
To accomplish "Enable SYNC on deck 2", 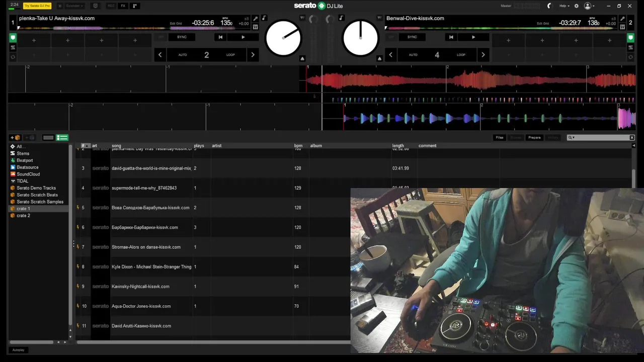I will click(412, 37).
